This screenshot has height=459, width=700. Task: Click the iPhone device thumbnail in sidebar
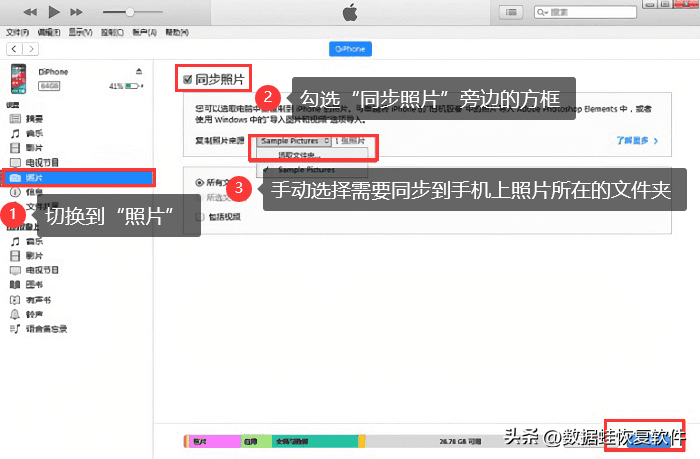click(19, 79)
